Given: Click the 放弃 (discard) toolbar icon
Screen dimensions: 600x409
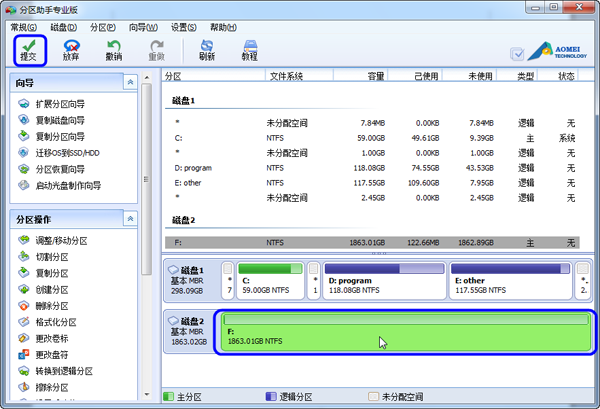Looking at the screenshot, I should click(71, 50).
